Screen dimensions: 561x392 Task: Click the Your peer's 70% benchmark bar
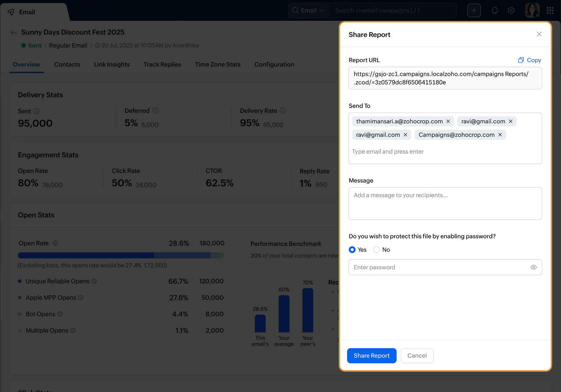click(x=308, y=310)
